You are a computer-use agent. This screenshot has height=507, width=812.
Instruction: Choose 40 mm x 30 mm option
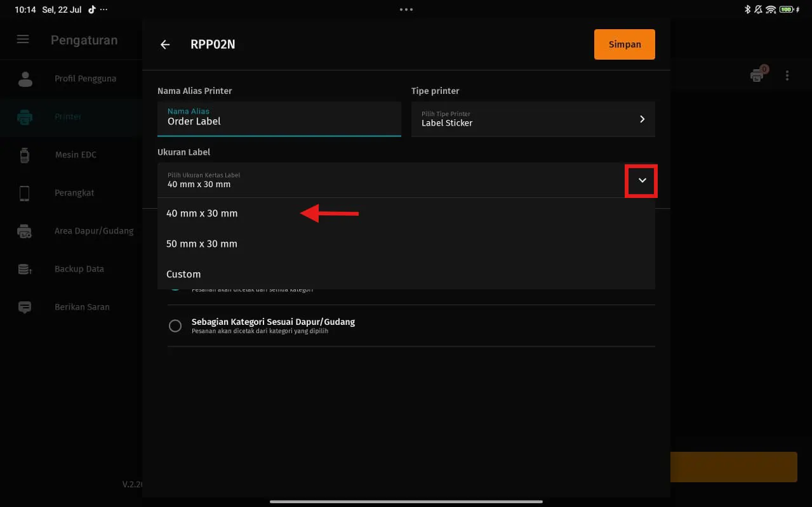(202, 214)
